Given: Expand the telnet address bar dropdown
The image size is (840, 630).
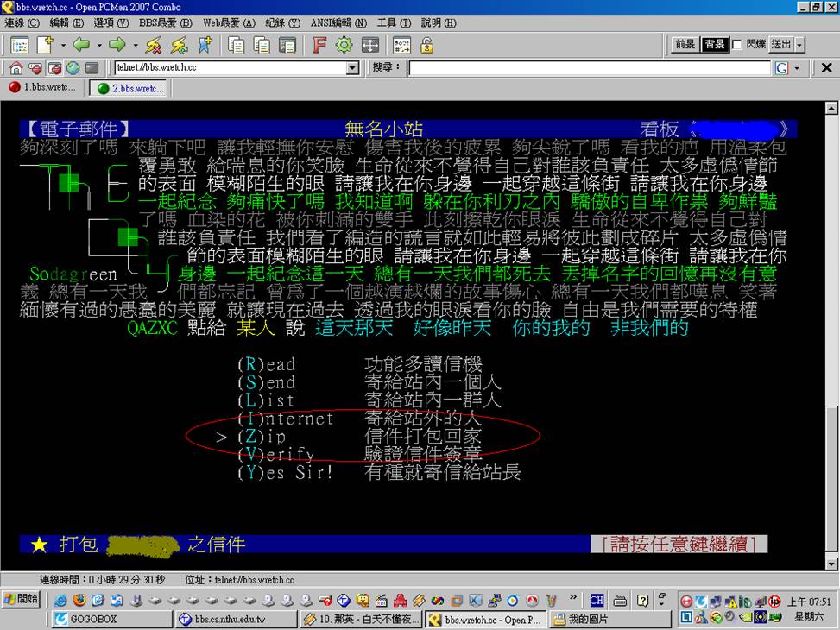Looking at the screenshot, I should (x=352, y=68).
